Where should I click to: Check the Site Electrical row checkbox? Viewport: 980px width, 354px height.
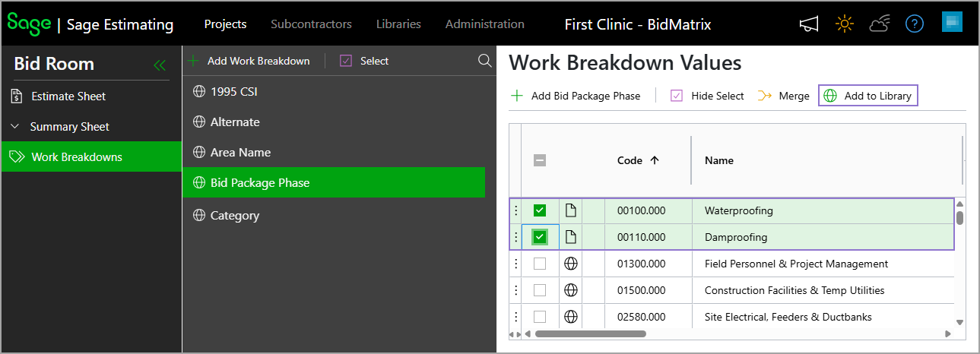point(540,317)
